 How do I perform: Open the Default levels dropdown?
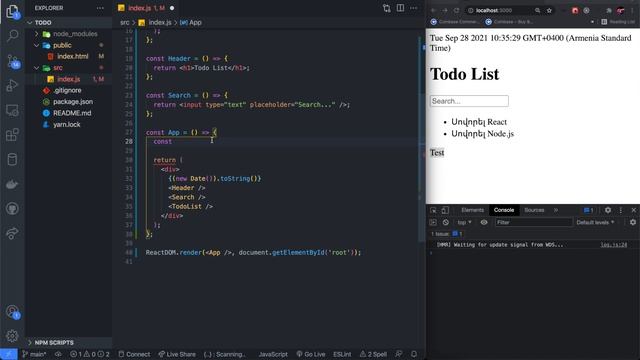pos(595,222)
